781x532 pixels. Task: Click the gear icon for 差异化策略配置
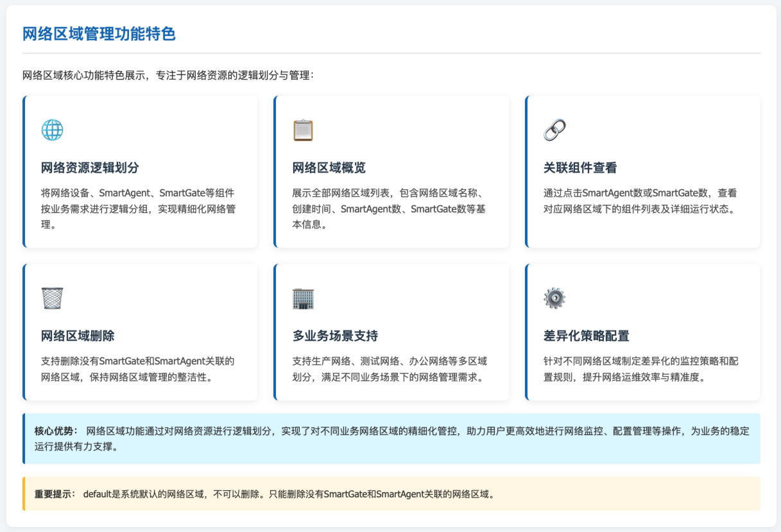point(554,298)
